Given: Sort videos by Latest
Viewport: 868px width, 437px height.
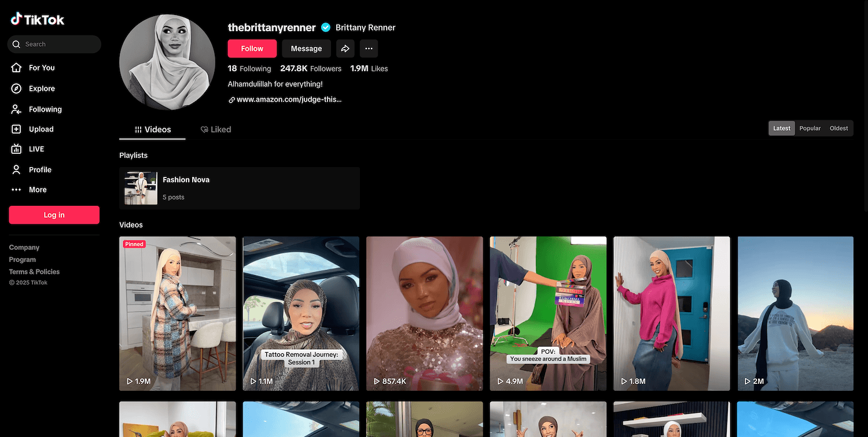Looking at the screenshot, I should (x=781, y=128).
